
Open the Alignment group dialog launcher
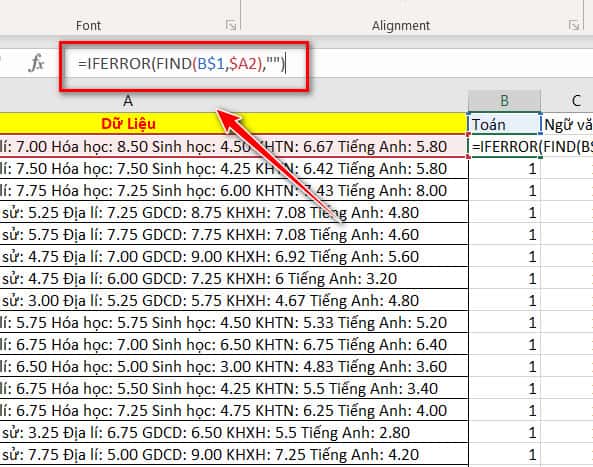[574, 25]
